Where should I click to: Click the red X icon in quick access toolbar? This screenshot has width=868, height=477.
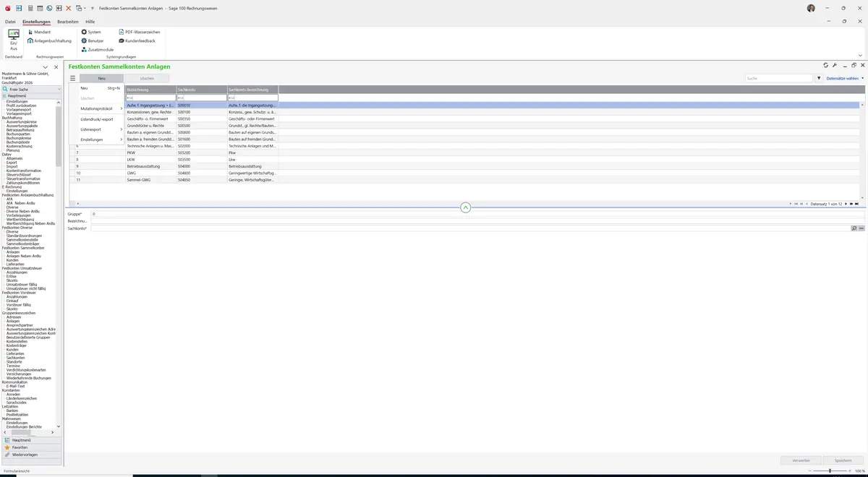coord(68,8)
